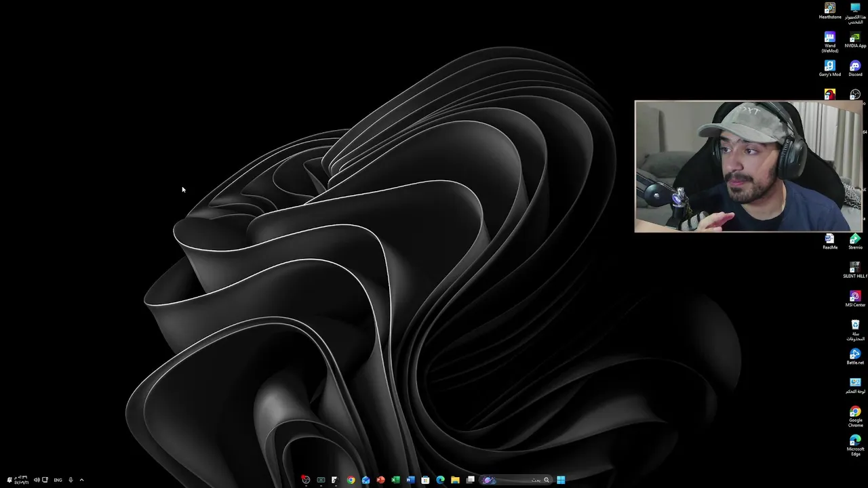Viewport: 868px width, 488px height.
Task: Open the Stremio desktop shortcut
Action: 855,241
